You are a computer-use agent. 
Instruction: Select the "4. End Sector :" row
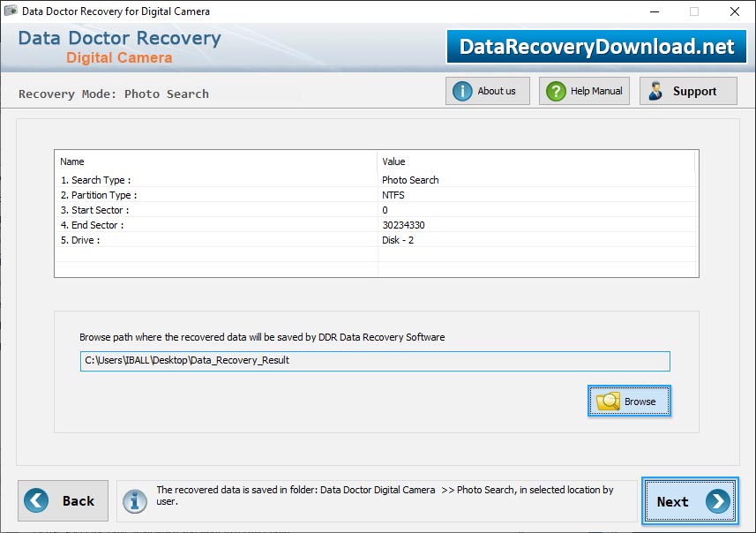376,225
